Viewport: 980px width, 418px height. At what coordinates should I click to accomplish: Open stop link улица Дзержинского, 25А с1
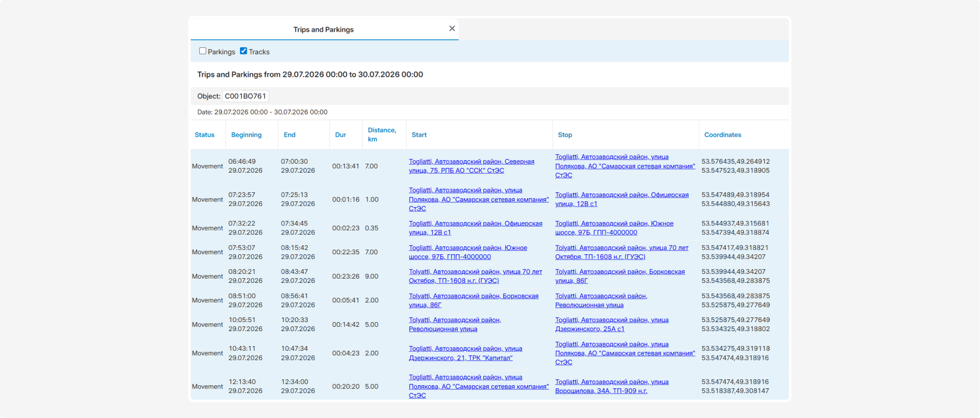[x=612, y=324]
